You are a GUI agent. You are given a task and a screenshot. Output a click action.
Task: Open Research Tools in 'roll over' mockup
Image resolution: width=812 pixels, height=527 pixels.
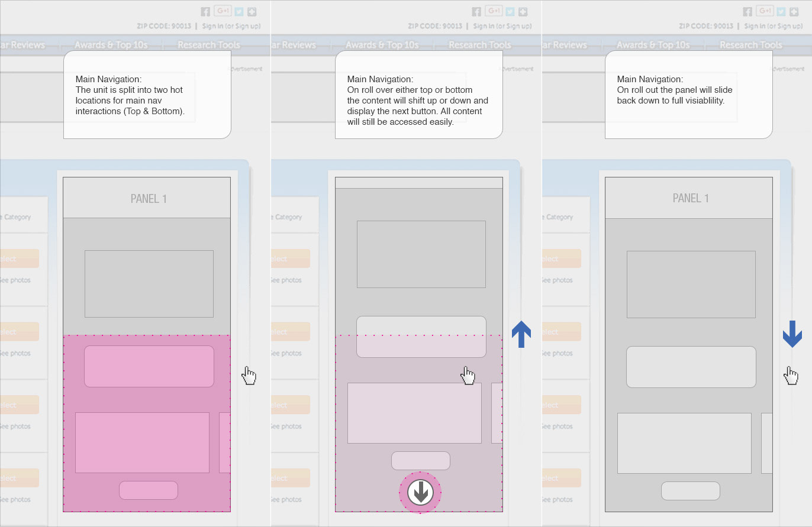click(480, 45)
